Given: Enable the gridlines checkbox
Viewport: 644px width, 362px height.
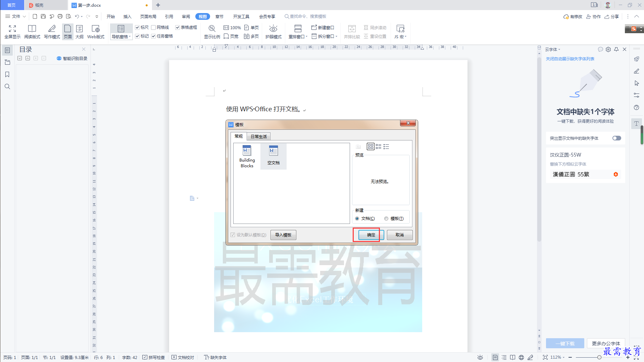Looking at the screenshot, I should (x=153, y=27).
